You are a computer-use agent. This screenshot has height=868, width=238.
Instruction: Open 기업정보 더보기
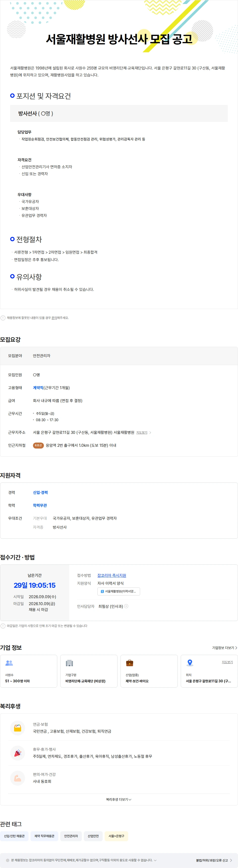225,648
